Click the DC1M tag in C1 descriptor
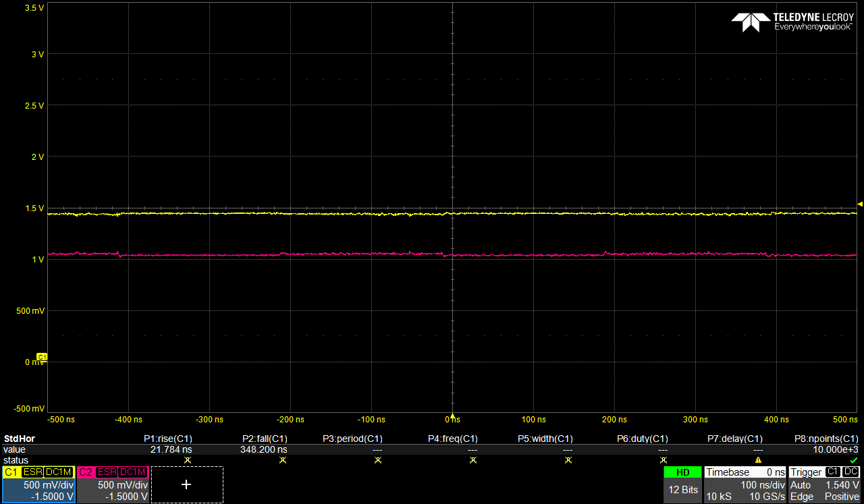 (x=58, y=472)
